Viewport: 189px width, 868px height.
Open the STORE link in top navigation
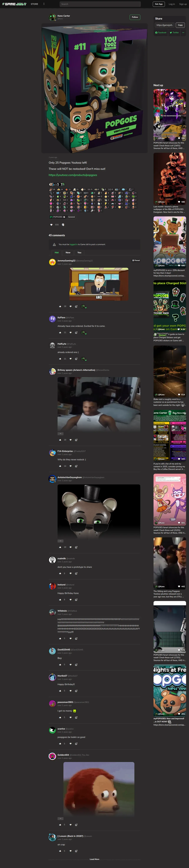coord(34,4)
